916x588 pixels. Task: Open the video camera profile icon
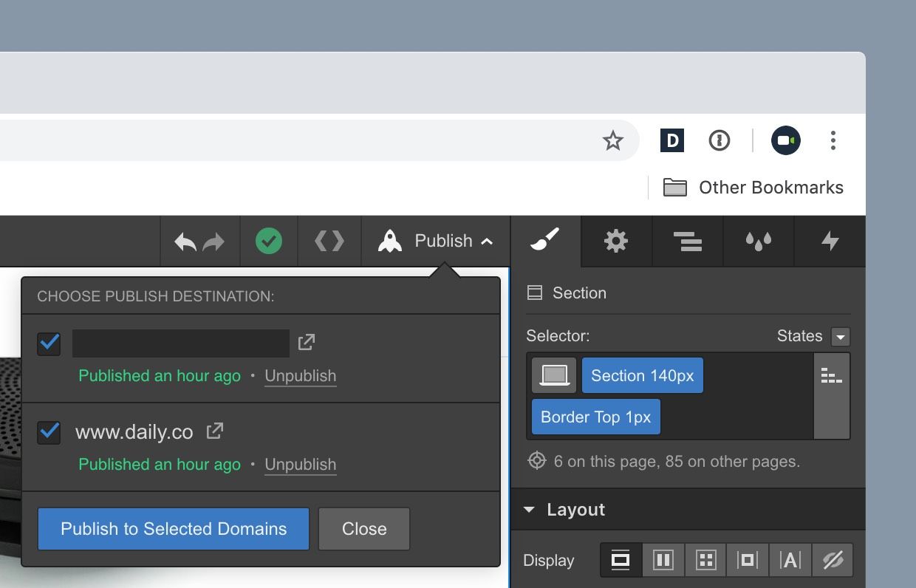pyautogui.click(x=785, y=140)
